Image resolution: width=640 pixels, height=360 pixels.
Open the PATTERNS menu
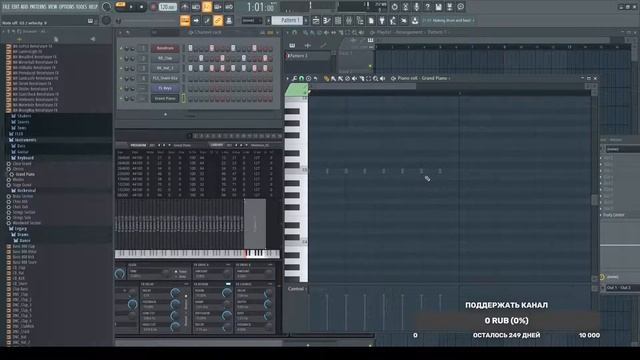[x=38, y=7]
